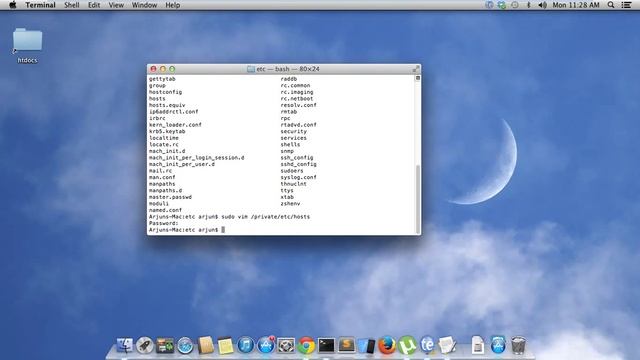The width and height of the screenshot is (640, 360).
Task: Click 'rc.netboot' in the listing
Action: pyautogui.click(x=297, y=98)
